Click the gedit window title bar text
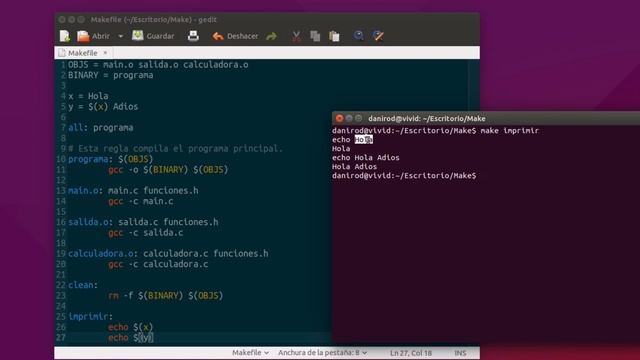 [x=153, y=20]
